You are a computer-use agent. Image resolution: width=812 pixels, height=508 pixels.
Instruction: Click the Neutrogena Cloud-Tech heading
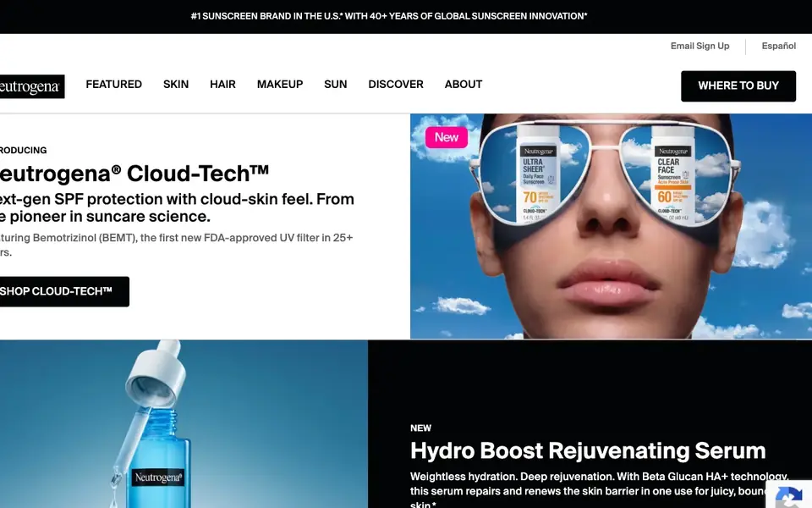[x=134, y=173]
